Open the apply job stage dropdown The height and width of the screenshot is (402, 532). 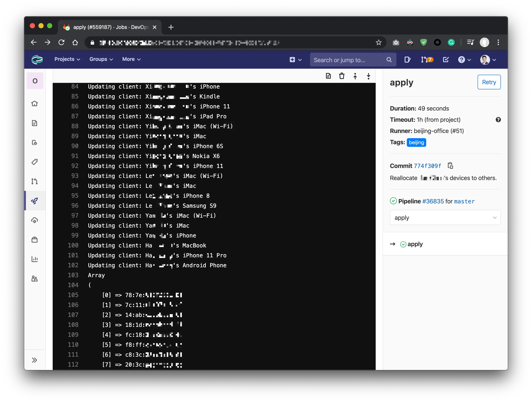pyautogui.click(x=445, y=217)
